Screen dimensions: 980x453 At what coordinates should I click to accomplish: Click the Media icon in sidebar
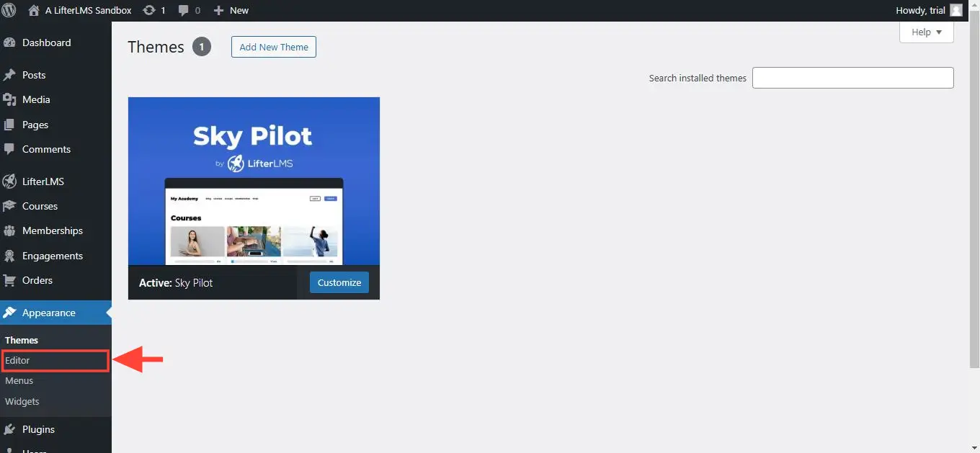click(x=9, y=99)
